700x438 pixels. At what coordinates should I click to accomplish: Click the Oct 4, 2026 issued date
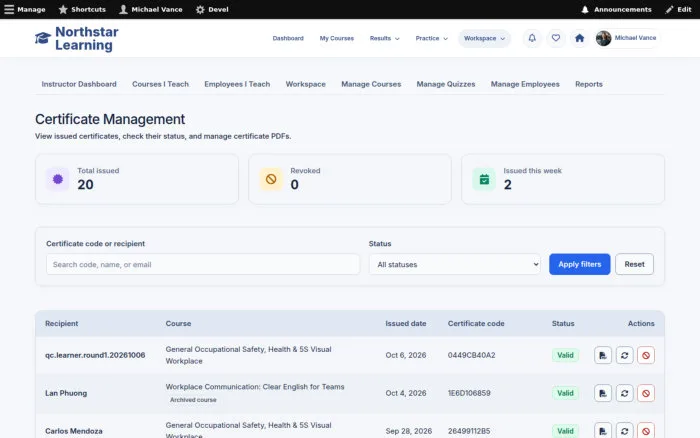tap(406, 393)
